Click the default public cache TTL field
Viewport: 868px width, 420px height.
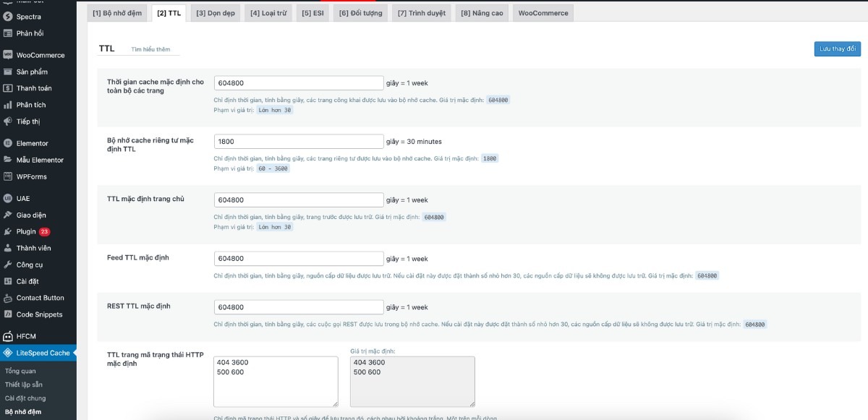(298, 83)
